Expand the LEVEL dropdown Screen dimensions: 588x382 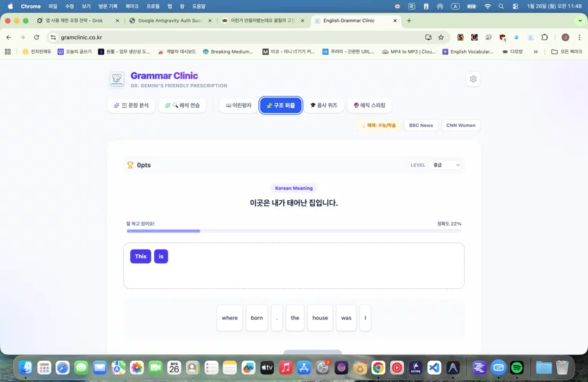[x=446, y=165]
